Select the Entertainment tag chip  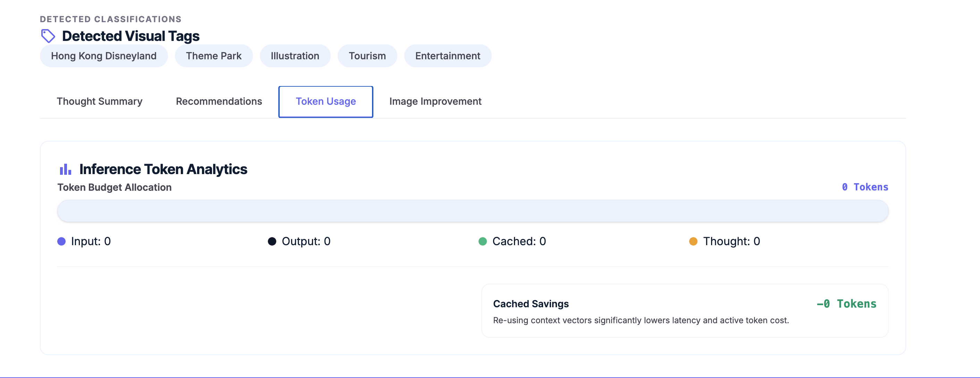point(448,56)
